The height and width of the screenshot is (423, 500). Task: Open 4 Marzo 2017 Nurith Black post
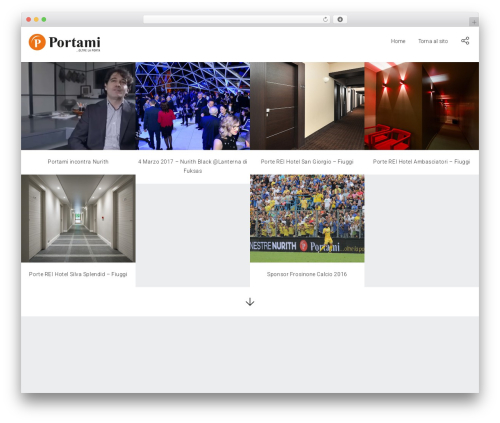[x=193, y=166]
